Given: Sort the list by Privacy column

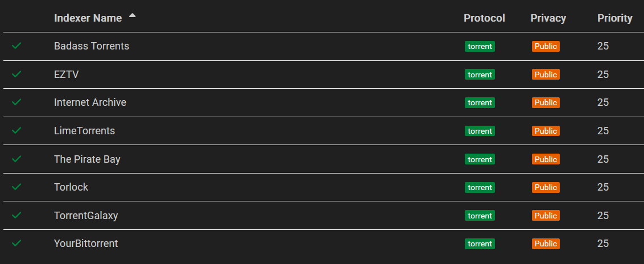Looking at the screenshot, I should [548, 18].
